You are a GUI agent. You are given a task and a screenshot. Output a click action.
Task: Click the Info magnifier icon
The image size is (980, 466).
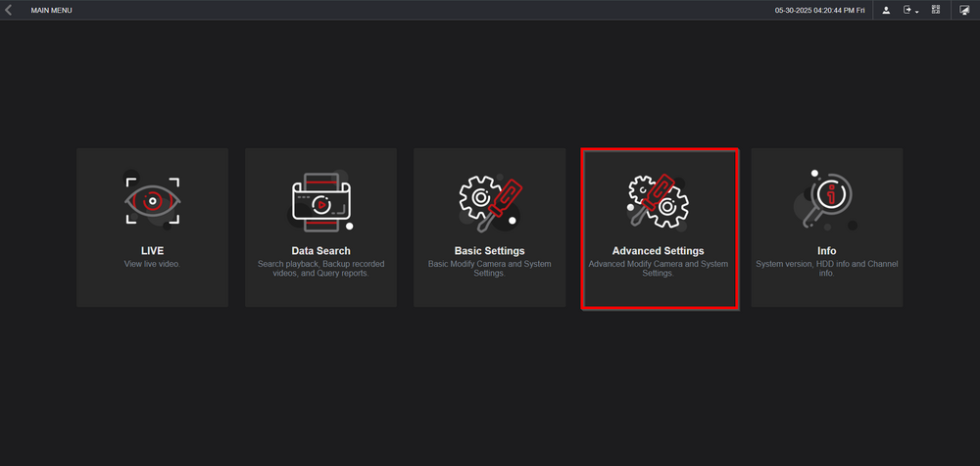(x=826, y=200)
